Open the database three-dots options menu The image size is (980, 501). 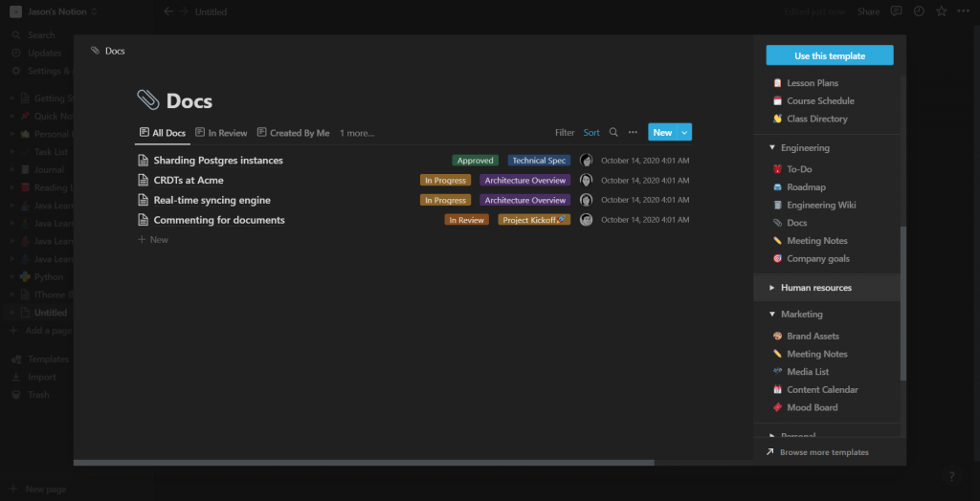633,133
